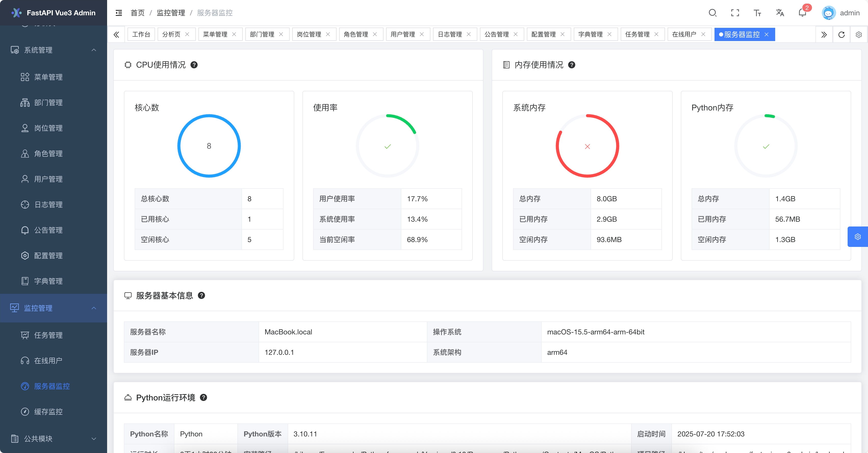Show CPU使用情况 help tooltip icon

(x=194, y=65)
